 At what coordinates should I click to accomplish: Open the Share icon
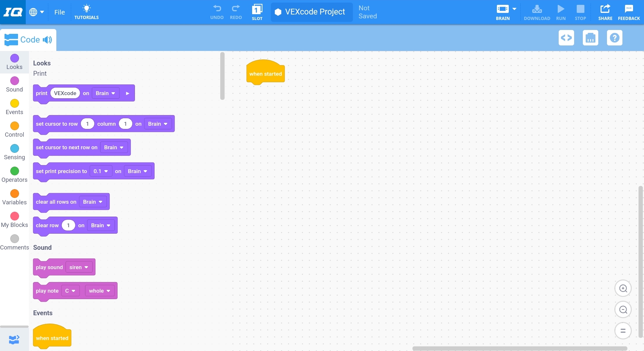605,9
